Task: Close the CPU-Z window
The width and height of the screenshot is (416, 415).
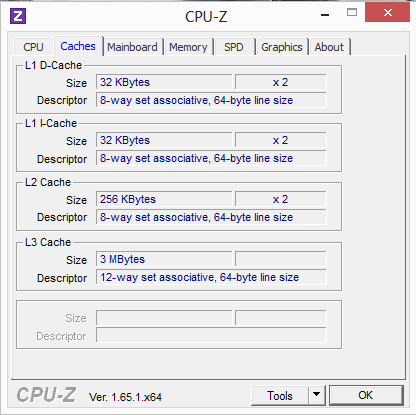Action: 387,13
